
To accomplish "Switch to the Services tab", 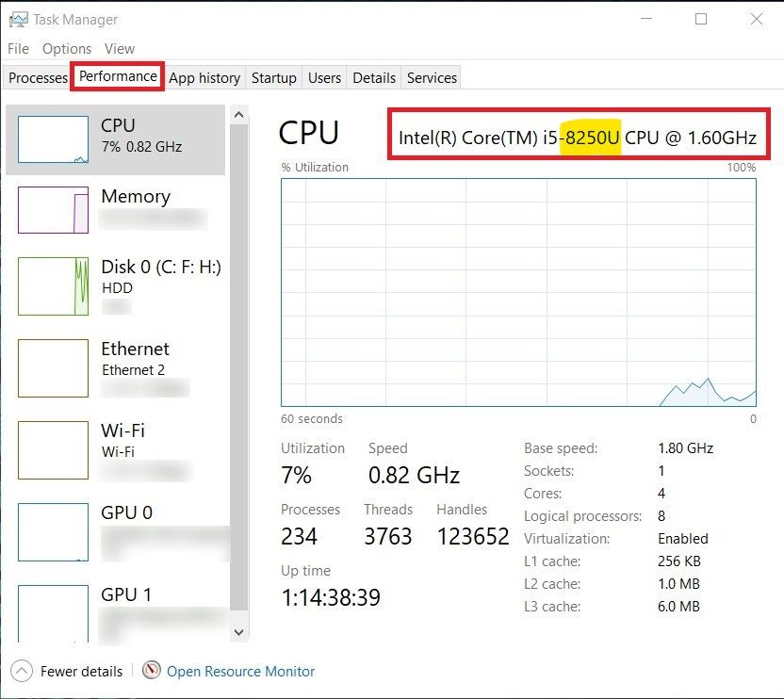I will 432,78.
